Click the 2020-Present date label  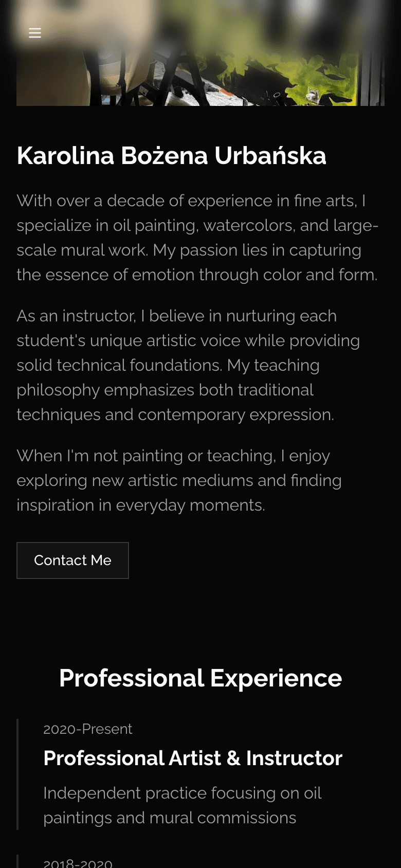(x=87, y=729)
